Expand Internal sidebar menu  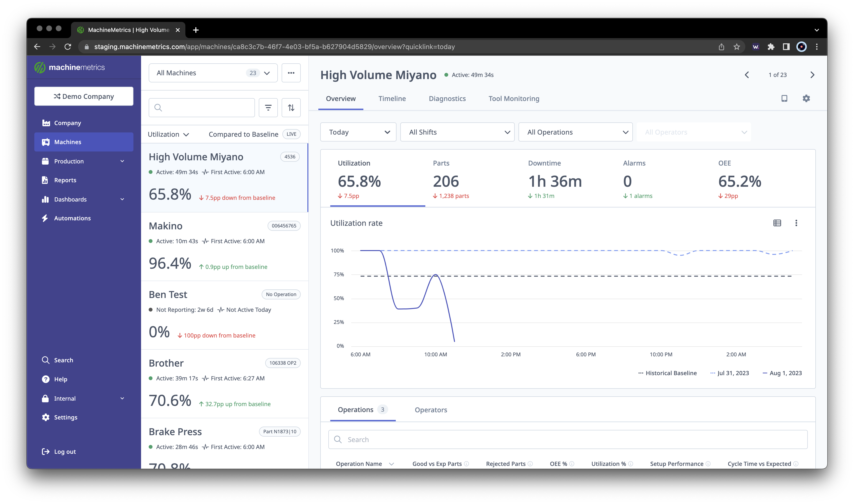click(84, 398)
